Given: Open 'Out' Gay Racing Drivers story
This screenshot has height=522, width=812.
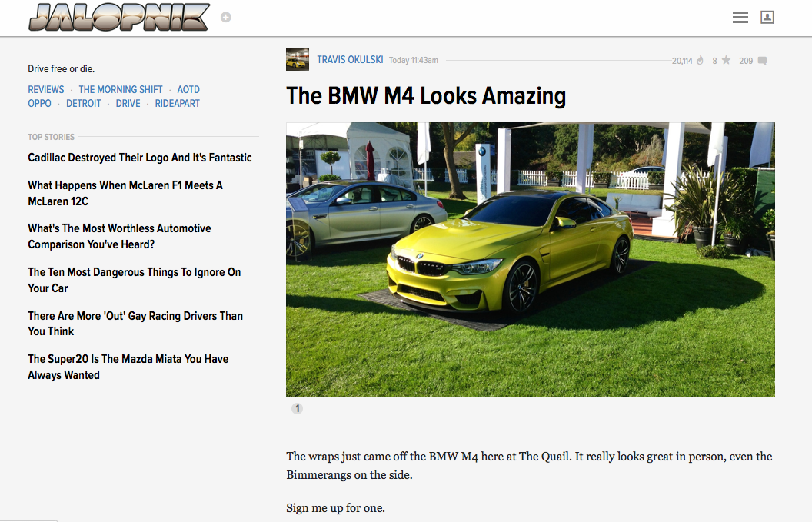Looking at the screenshot, I should coord(135,323).
